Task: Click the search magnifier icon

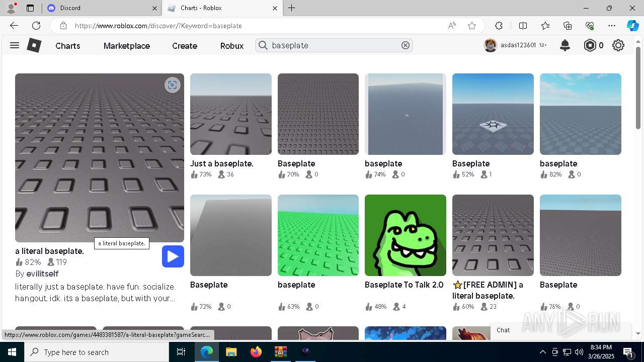Action: click(x=263, y=45)
